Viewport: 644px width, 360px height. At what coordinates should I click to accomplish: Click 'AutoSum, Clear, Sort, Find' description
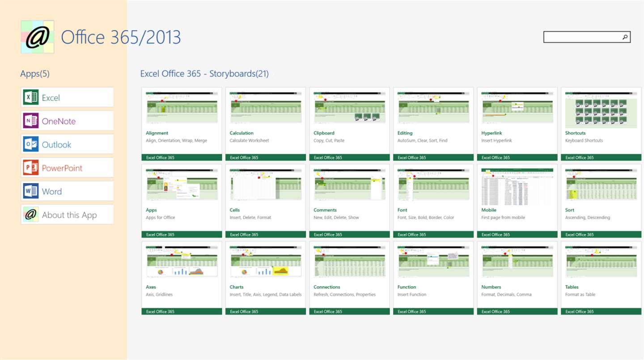(x=423, y=141)
